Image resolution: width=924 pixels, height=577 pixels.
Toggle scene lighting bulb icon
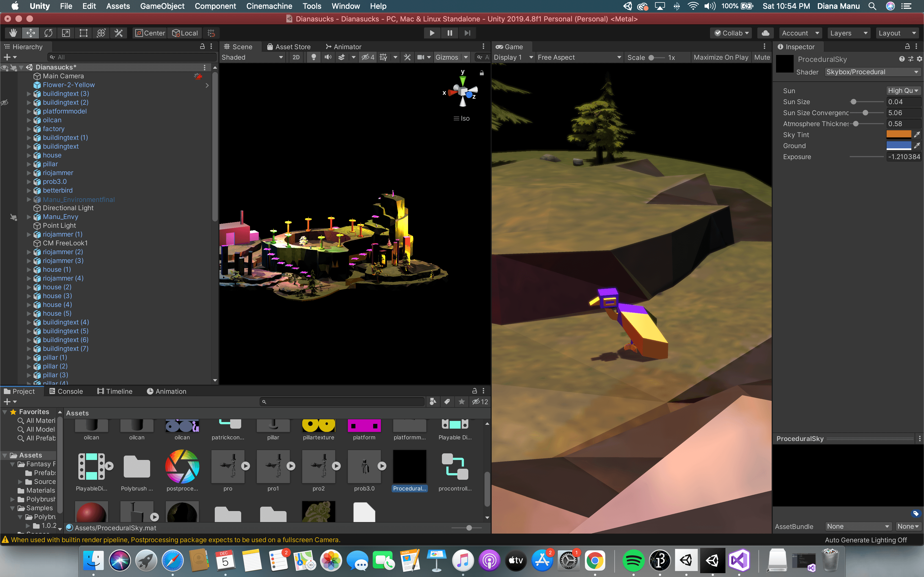click(x=313, y=57)
